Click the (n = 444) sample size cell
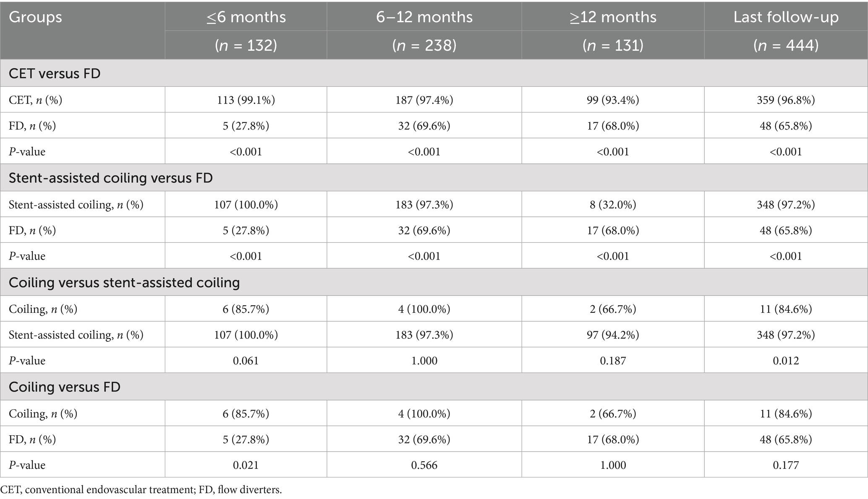This screenshot has height=499, width=868. pyautogui.click(x=786, y=45)
